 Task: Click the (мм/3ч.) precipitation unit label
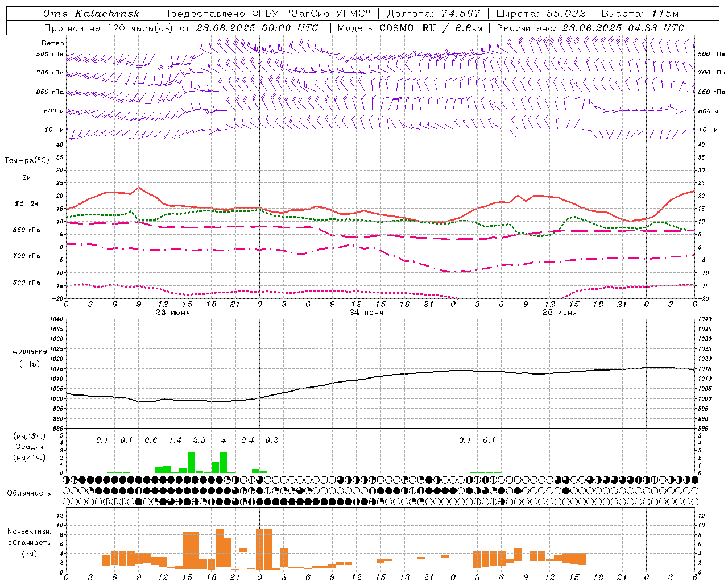[x=30, y=436]
